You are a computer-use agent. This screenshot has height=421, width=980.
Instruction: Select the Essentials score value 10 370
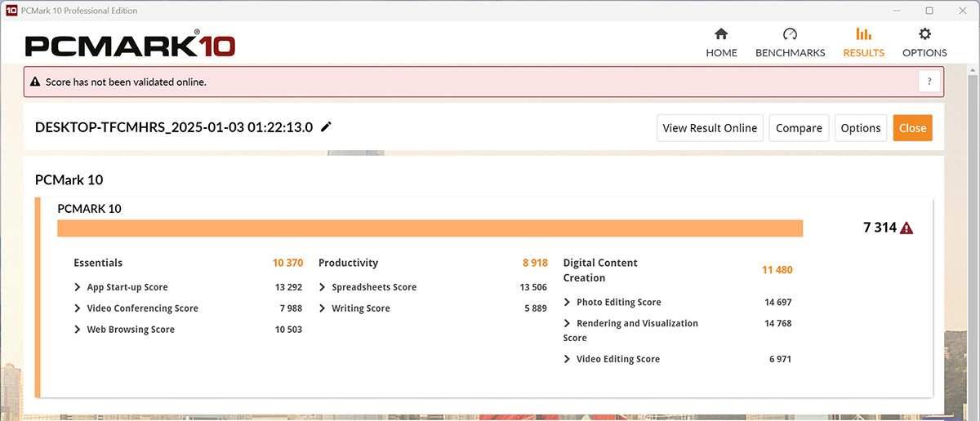(x=287, y=263)
